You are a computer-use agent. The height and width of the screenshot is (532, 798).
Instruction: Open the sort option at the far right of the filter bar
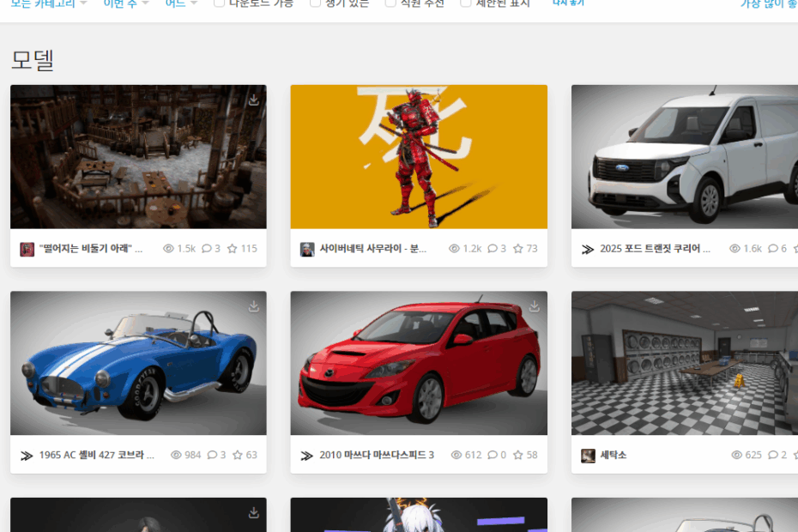(768, 3)
